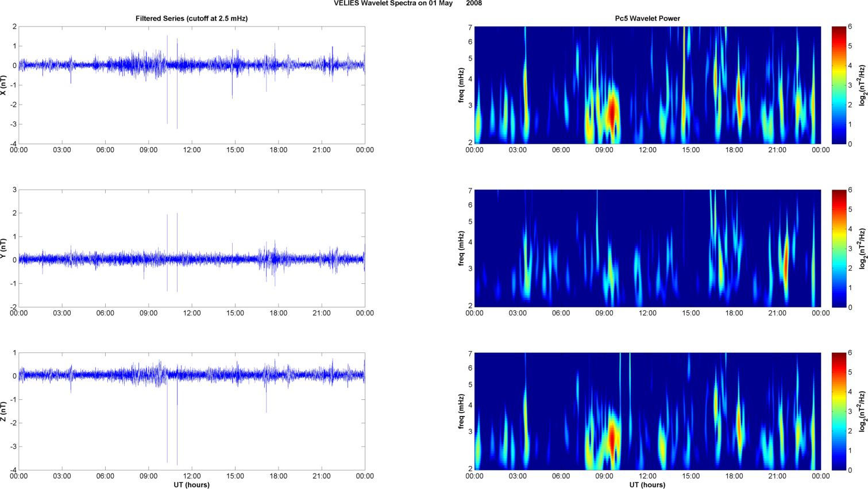Image resolution: width=868 pixels, height=489 pixels.
Task: Click the log2(nT²/Hz) label beside middle colorbar
Action: point(863,248)
